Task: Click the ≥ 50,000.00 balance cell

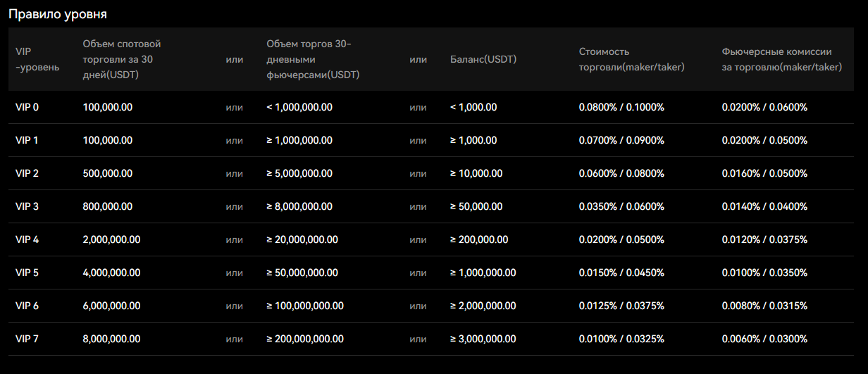Action: pyautogui.click(x=476, y=206)
